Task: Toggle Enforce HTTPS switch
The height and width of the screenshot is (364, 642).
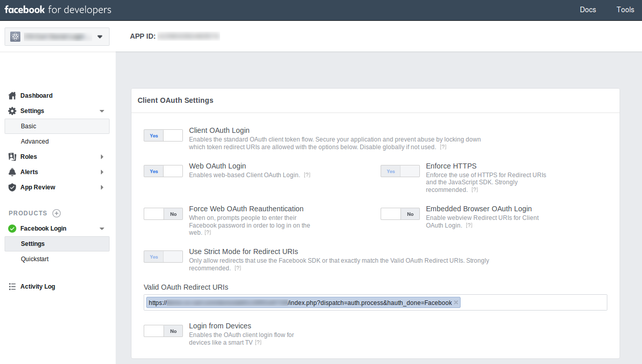Action: click(400, 171)
